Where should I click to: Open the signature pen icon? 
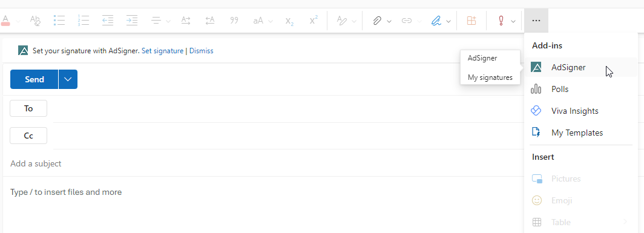436,21
